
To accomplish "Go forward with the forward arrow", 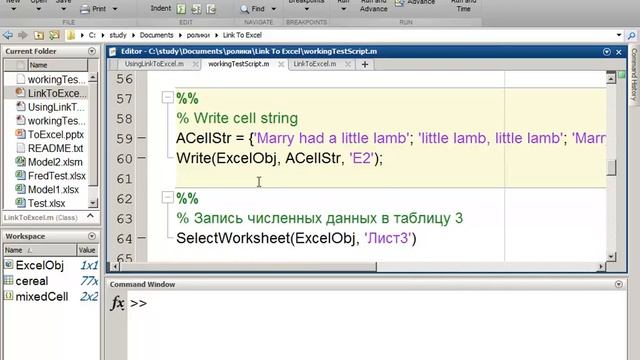I will click(x=23, y=36).
